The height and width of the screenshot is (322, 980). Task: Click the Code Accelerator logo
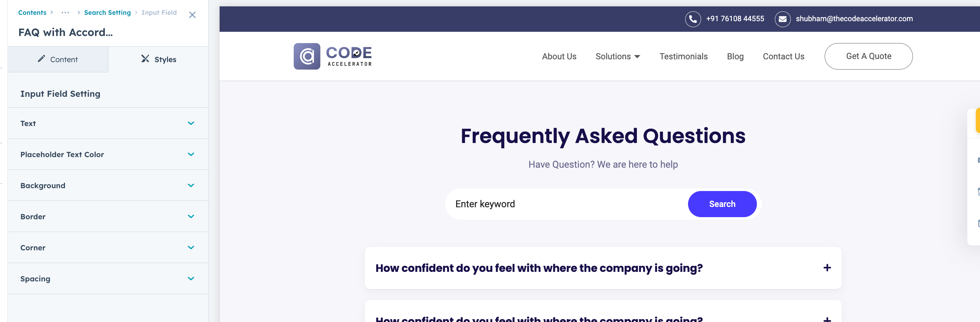coord(333,56)
